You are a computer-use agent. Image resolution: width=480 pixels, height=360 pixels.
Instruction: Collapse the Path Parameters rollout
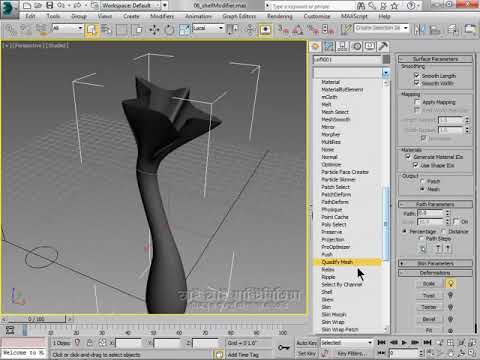point(435,204)
